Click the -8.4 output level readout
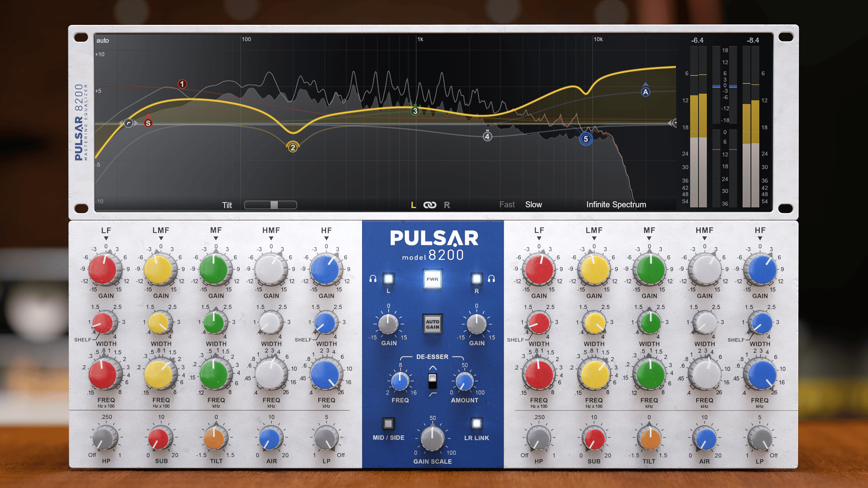This screenshot has height=488, width=868. tap(753, 40)
